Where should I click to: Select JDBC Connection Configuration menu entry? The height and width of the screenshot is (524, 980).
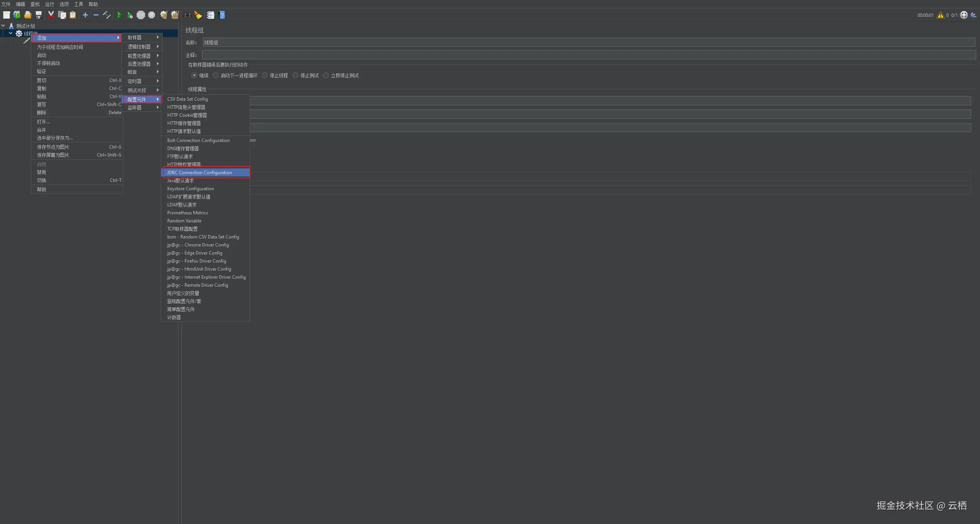coord(199,173)
